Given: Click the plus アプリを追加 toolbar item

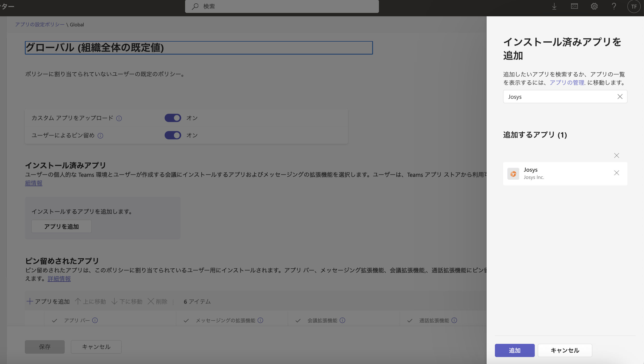Looking at the screenshot, I should click(x=48, y=301).
